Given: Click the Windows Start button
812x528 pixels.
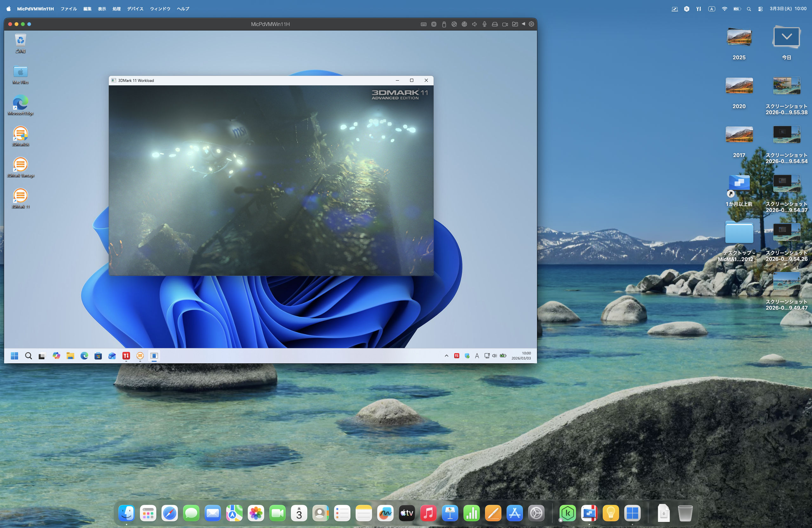Looking at the screenshot, I should click(14, 356).
